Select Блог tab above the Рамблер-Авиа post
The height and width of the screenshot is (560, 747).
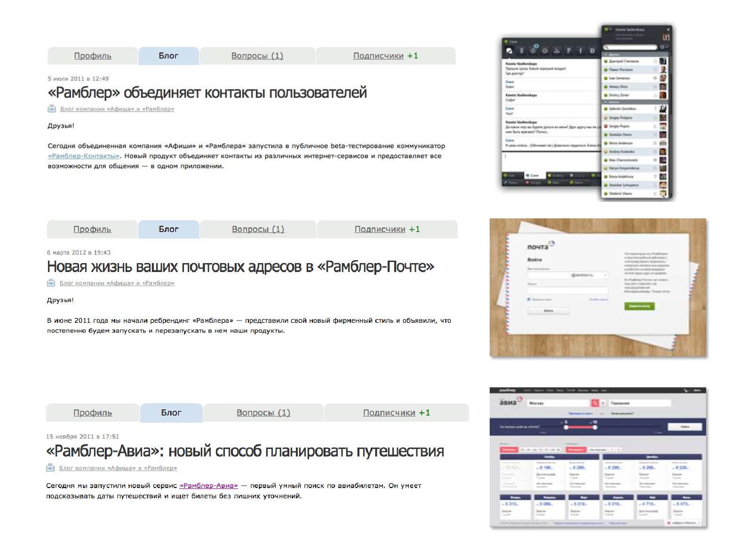171,413
